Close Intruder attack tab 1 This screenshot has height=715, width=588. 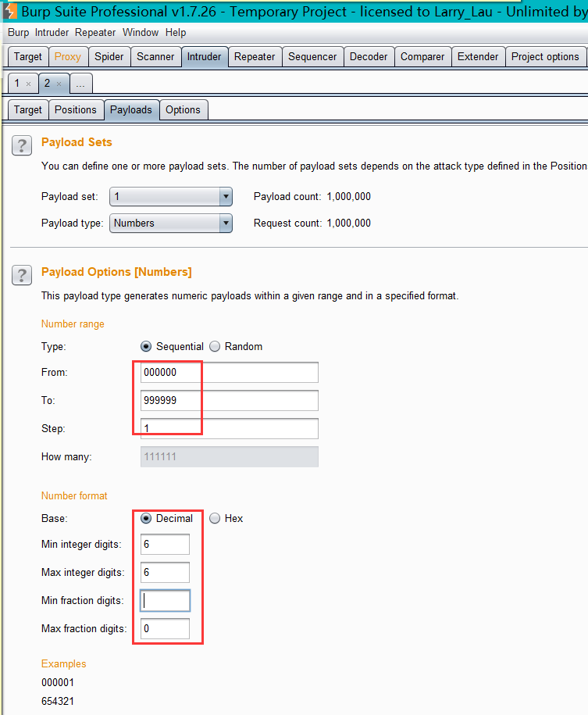click(x=28, y=84)
